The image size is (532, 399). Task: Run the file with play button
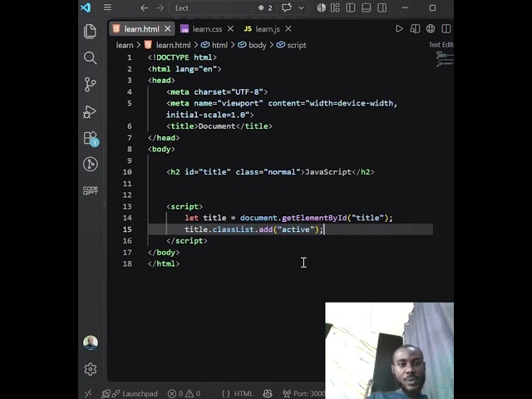click(x=399, y=29)
